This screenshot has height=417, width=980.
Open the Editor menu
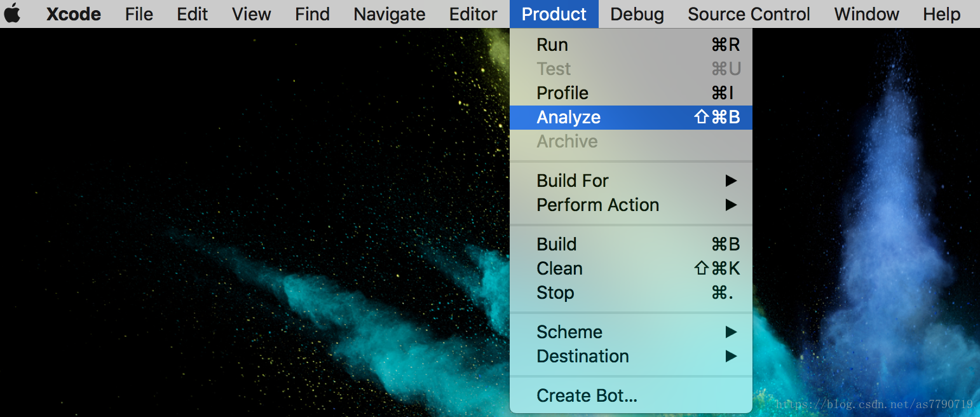click(473, 14)
